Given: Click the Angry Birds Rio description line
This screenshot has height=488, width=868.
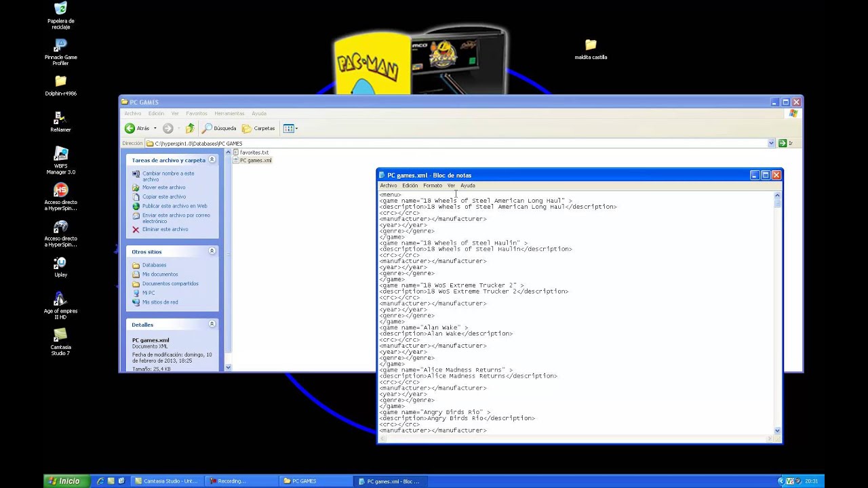Looking at the screenshot, I should pos(457,418).
